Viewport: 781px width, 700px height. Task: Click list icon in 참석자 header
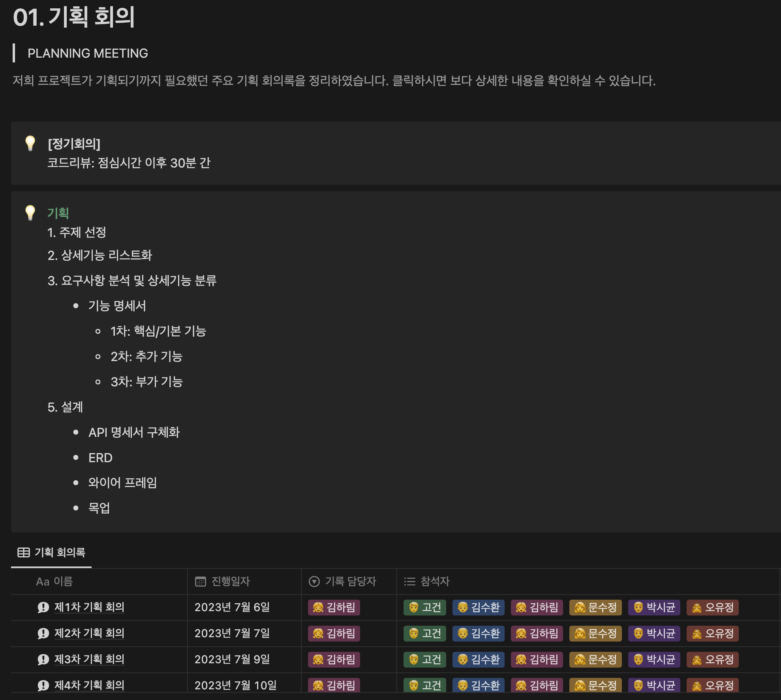coord(410,581)
